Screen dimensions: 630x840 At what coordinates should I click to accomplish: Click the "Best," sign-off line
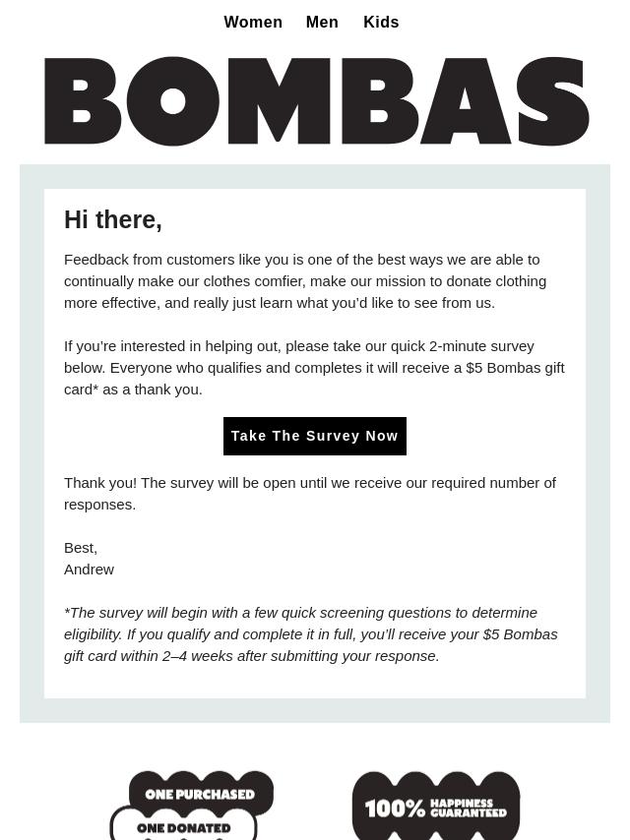81,547
